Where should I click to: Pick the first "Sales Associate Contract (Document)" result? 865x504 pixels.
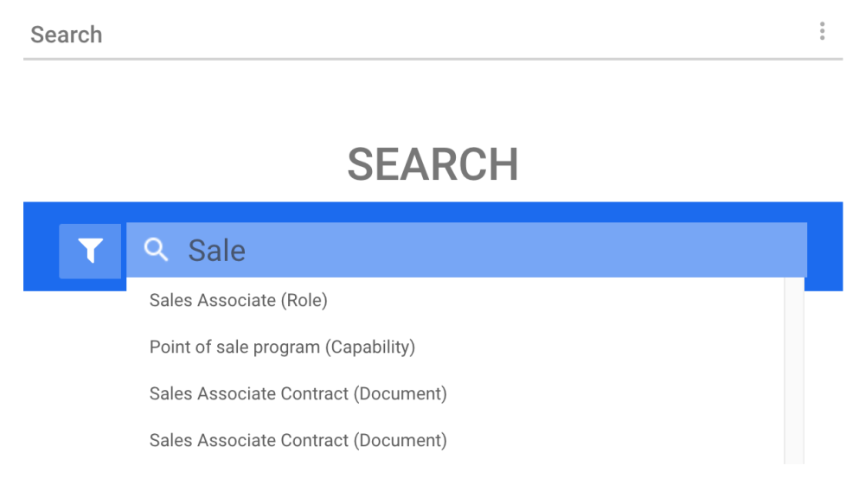(x=298, y=394)
